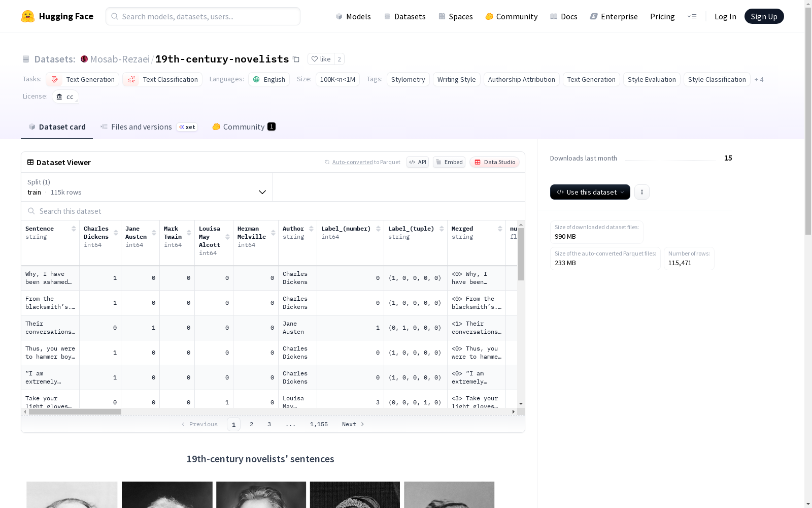Copy dataset name with the copy icon
812x508 pixels.
296,59
